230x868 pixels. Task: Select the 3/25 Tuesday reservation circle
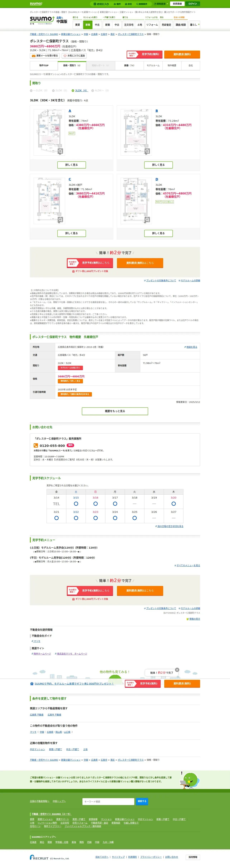[134, 518]
